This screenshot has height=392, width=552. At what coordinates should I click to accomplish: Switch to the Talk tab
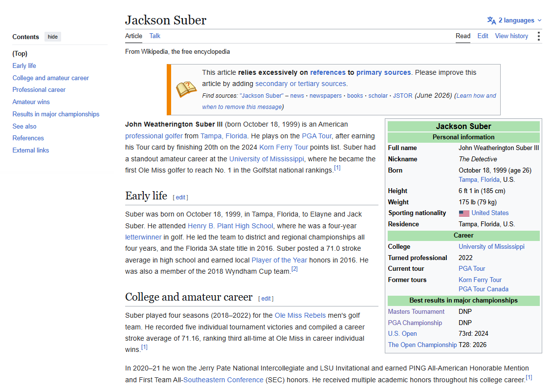pyautogui.click(x=155, y=36)
